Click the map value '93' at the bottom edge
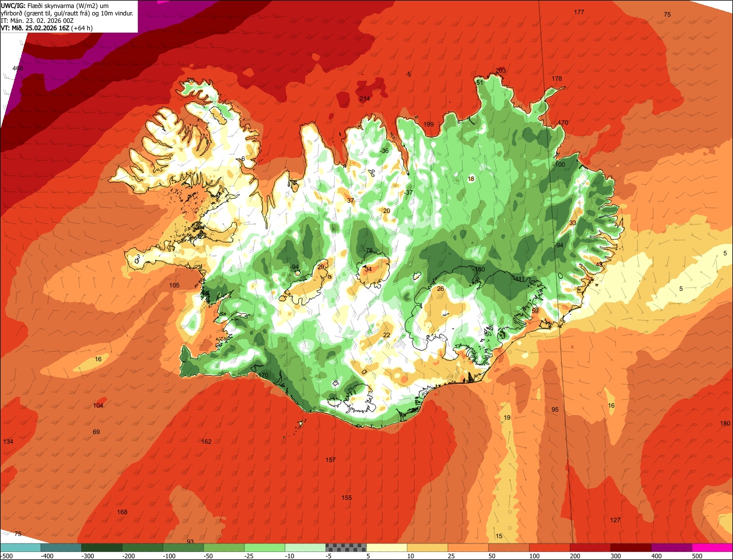 [x=190, y=541]
